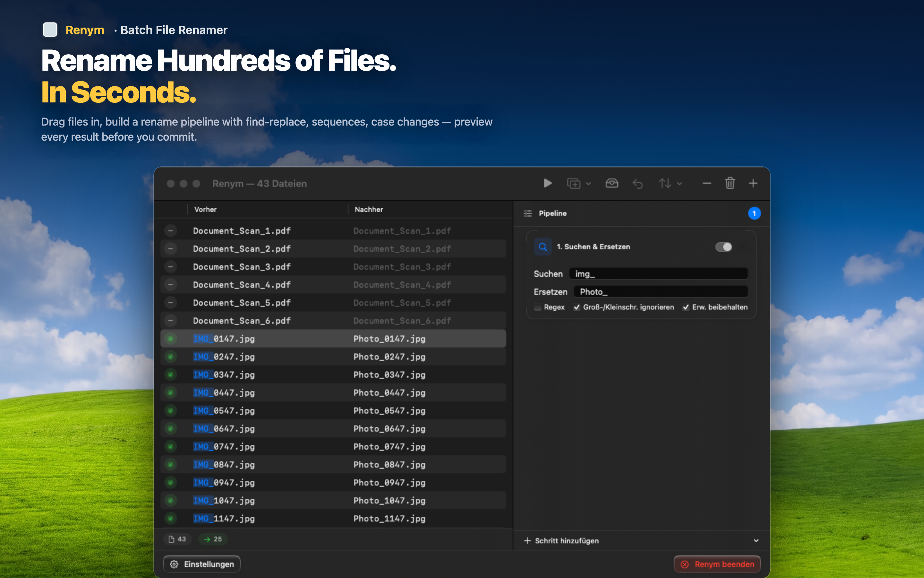
Task: Click the add-copy preset icon in toolbar
Action: pyautogui.click(x=574, y=183)
